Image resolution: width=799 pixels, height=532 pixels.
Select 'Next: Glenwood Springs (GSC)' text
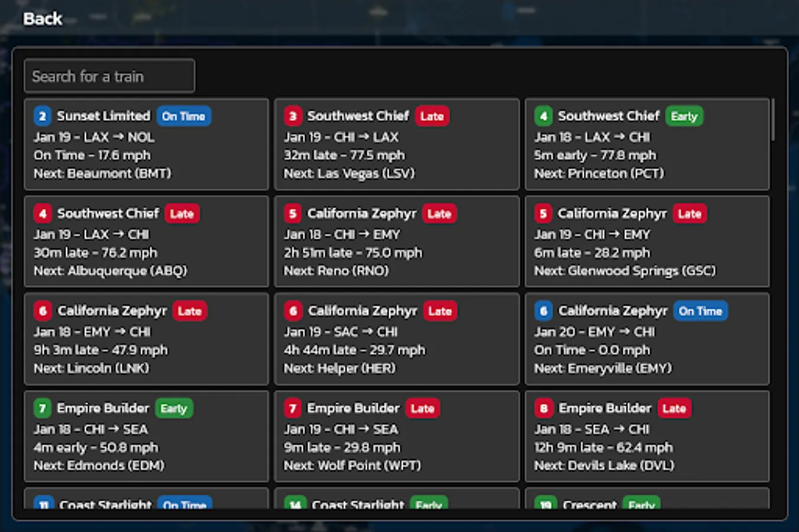click(625, 271)
